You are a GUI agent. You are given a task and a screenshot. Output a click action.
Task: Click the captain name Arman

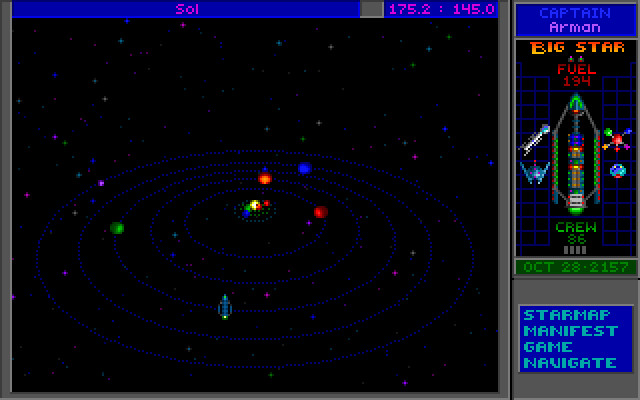coord(575,27)
